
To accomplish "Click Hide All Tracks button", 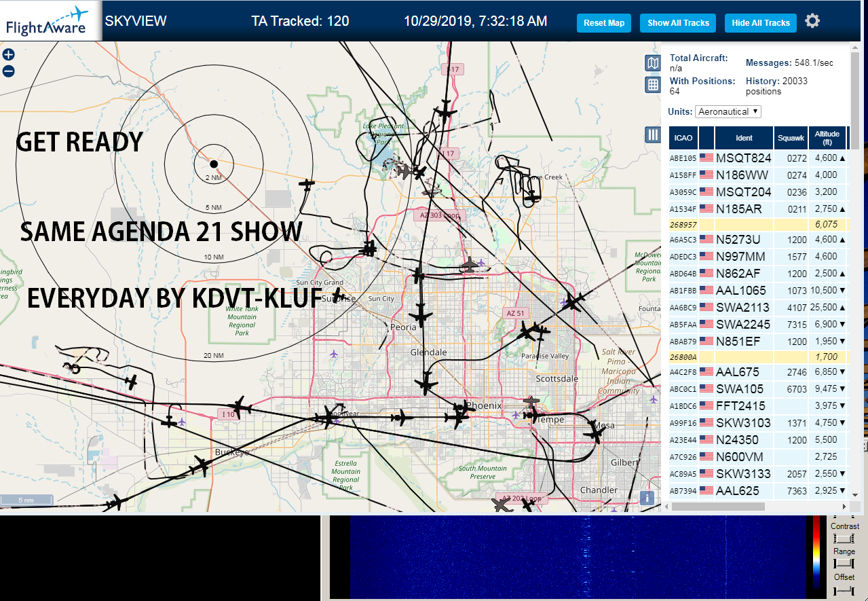I will tap(761, 22).
